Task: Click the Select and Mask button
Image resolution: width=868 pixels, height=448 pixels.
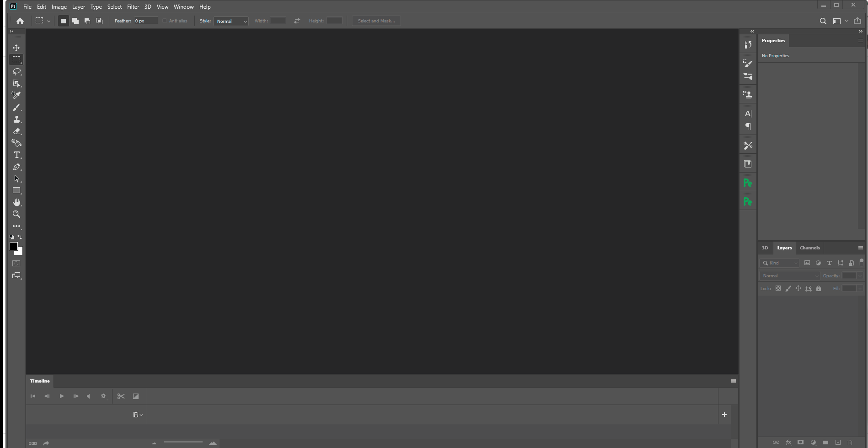Action: (376, 21)
